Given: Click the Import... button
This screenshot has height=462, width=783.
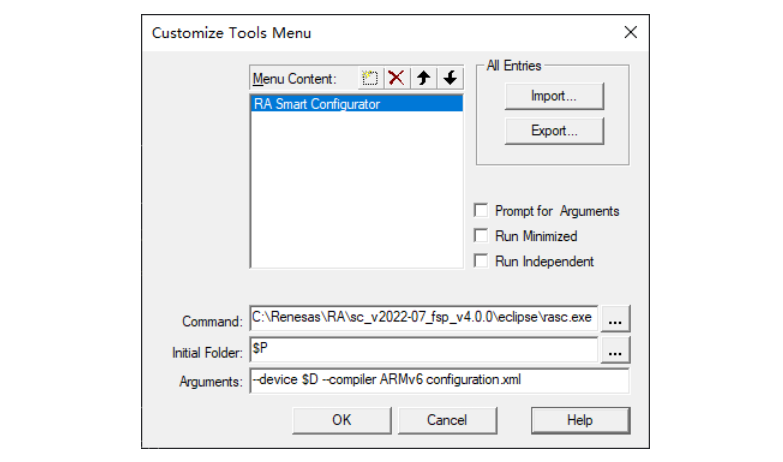Looking at the screenshot, I should tap(553, 96).
